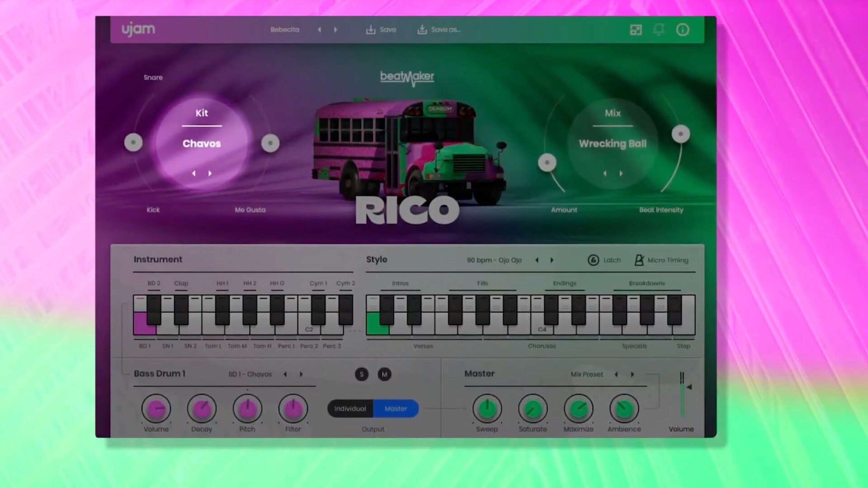
Task: Click the Endings style section label
Action: click(565, 283)
